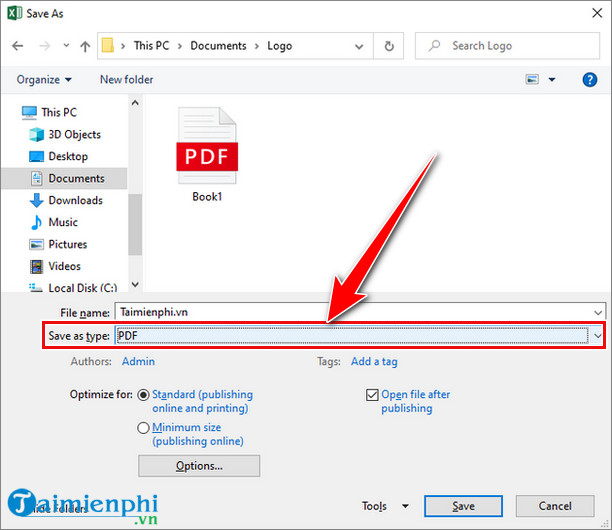Open Downloads in the sidebar

point(66,200)
